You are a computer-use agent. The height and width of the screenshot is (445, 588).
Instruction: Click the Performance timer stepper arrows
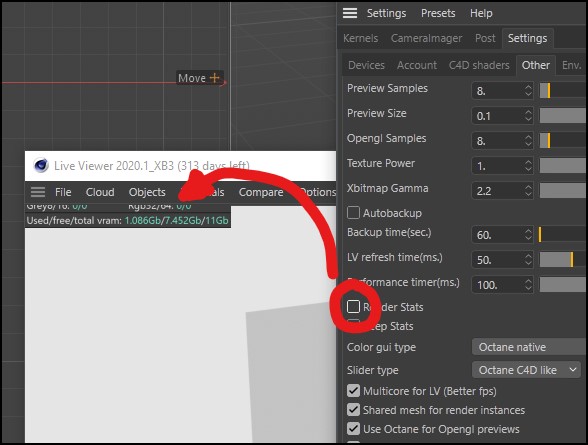(x=528, y=285)
